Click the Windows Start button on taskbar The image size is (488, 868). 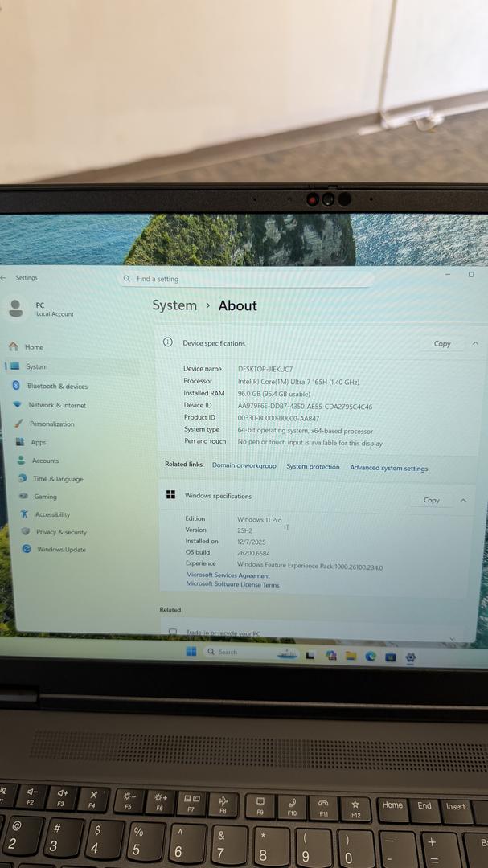[191, 652]
